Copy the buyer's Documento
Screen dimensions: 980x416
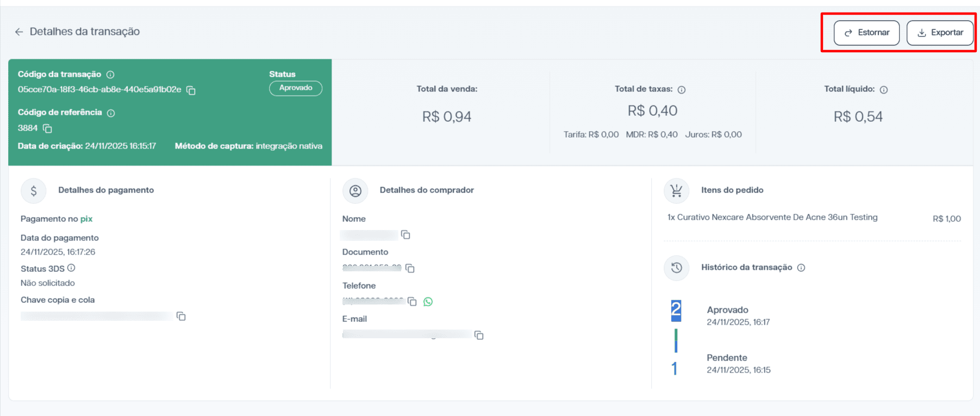click(410, 269)
